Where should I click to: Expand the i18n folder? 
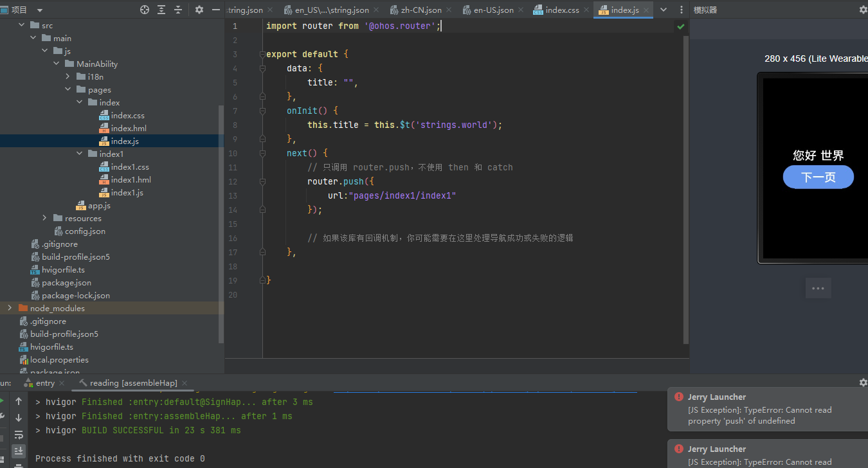[x=68, y=76]
